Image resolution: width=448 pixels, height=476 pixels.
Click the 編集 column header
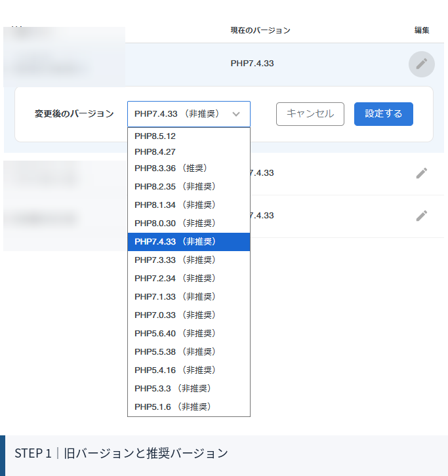[x=422, y=30]
